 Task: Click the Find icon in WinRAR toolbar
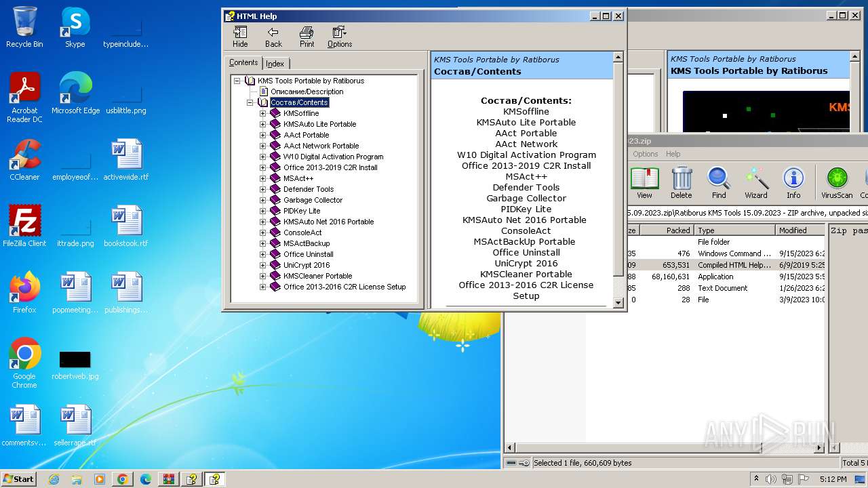click(719, 183)
